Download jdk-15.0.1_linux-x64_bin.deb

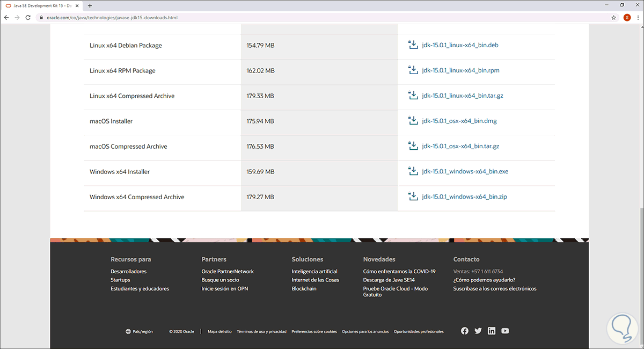coord(460,45)
